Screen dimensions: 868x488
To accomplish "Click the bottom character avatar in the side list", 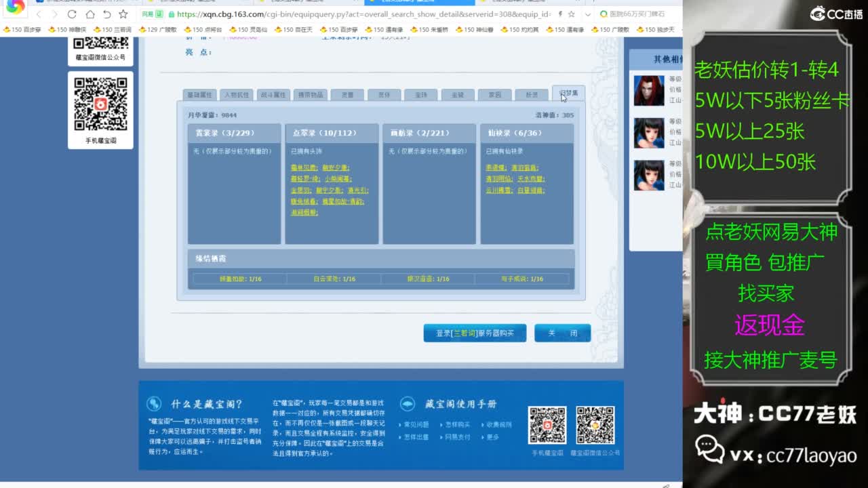I will tap(649, 175).
